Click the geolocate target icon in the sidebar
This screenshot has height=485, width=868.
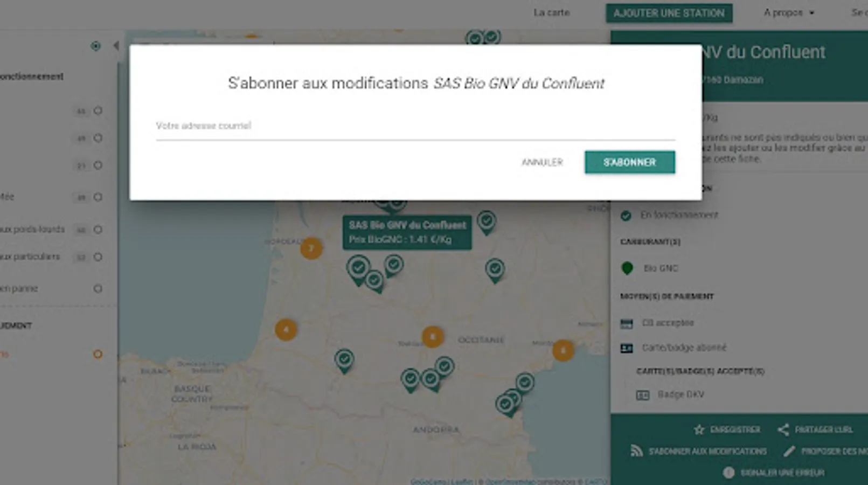point(95,46)
